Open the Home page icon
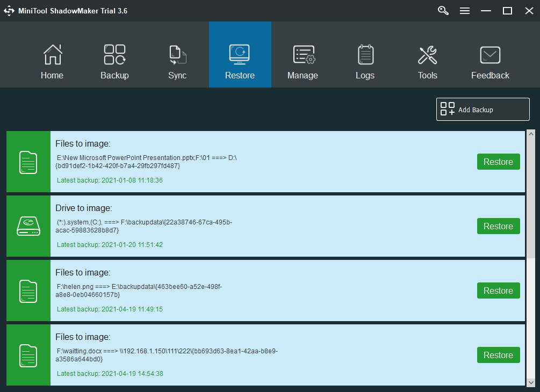Viewport: 540px width, 392px height. 52,55
